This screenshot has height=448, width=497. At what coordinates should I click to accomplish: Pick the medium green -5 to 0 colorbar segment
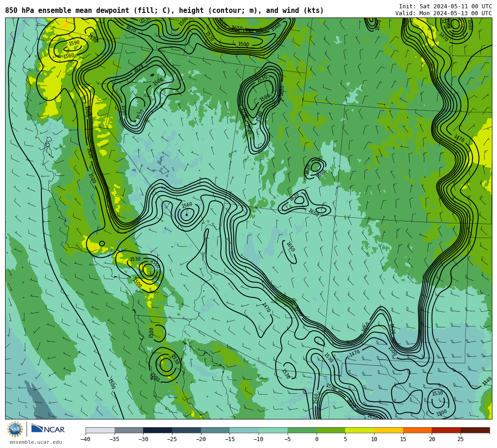coord(302,430)
